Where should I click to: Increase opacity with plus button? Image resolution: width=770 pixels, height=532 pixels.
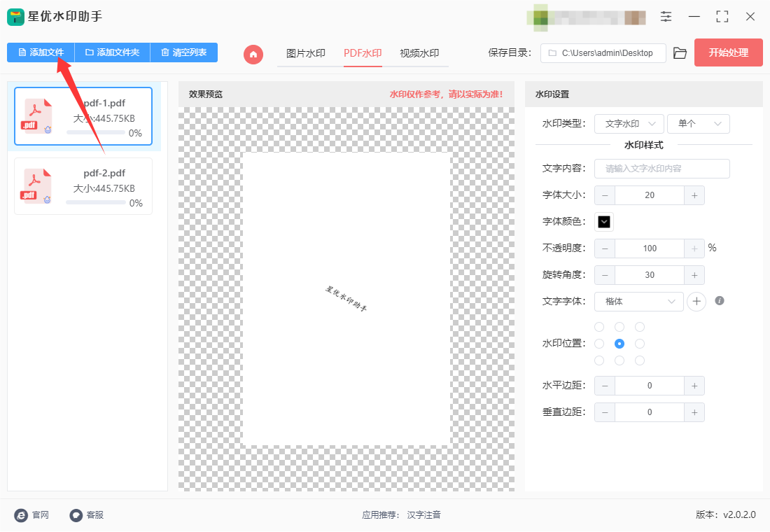pyautogui.click(x=694, y=248)
